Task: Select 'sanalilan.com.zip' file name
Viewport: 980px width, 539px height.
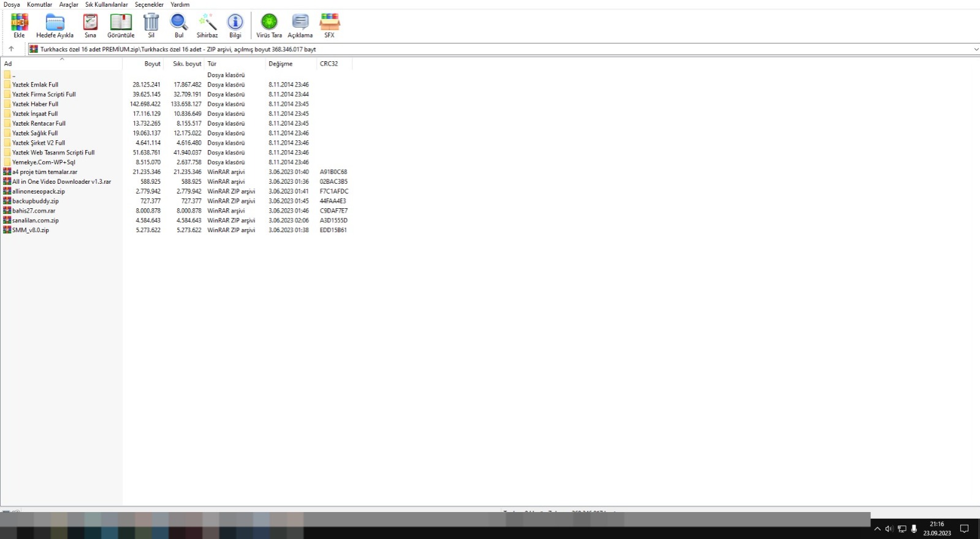Action: [36, 221]
